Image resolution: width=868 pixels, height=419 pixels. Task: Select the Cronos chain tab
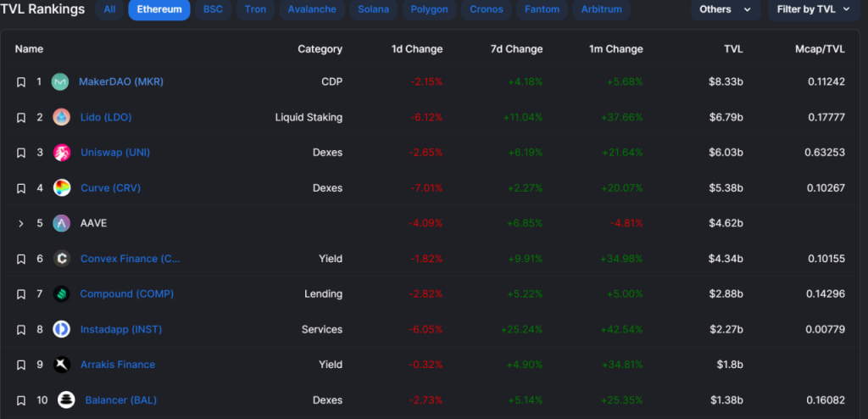pos(487,9)
